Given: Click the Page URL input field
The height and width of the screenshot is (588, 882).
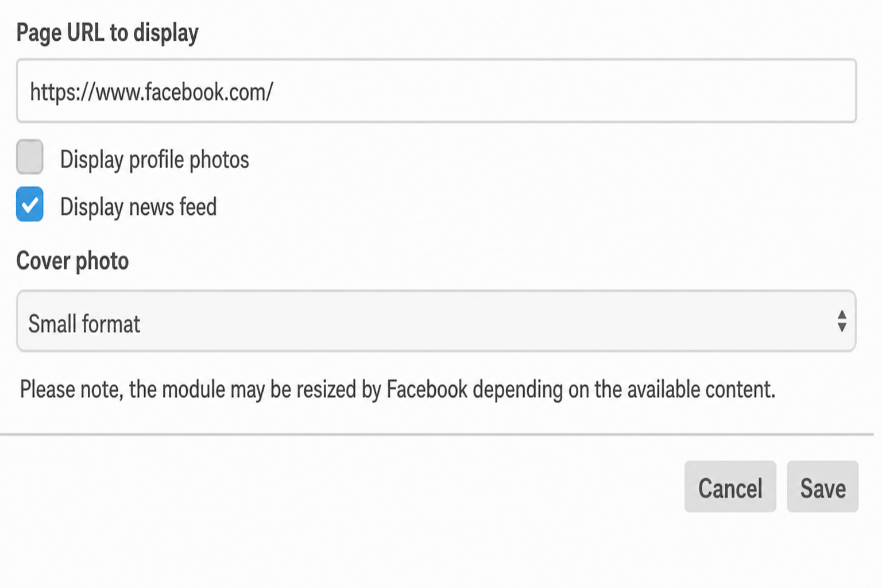Looking at the screenshot, I should coord(436,91).
